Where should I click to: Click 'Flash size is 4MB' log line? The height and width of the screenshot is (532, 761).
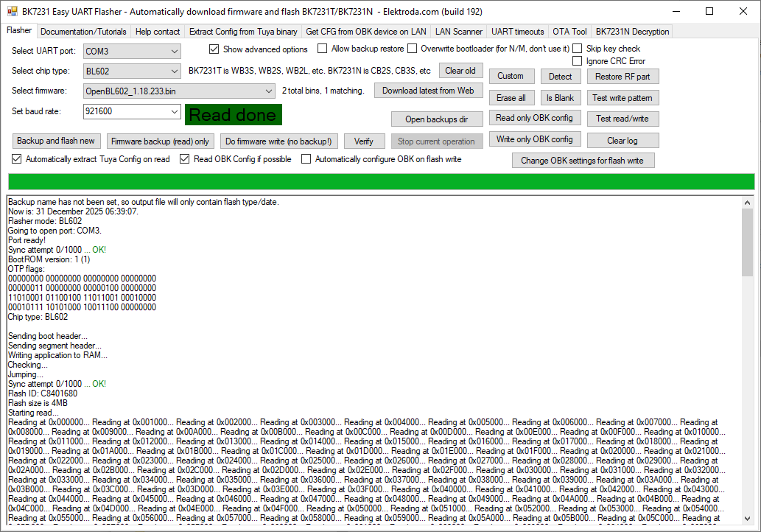pos(38,403)
